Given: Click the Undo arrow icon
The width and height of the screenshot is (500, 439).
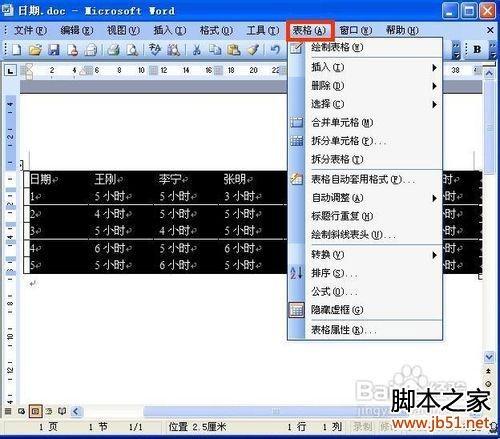Looking at the screenshot, I should (x=275, y=50).
